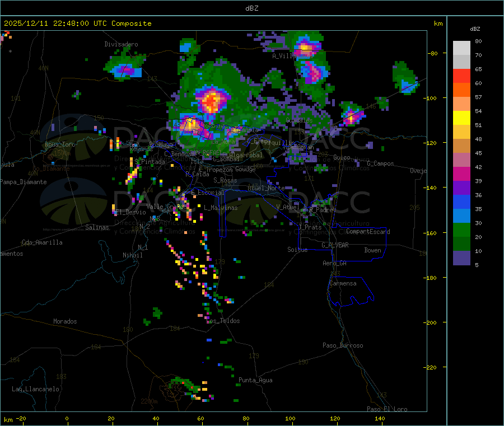Click the Pampa_Diamante map label
The width and height of the screenshot is (504, 426).
pyautogui.click(x=24, y=182)
